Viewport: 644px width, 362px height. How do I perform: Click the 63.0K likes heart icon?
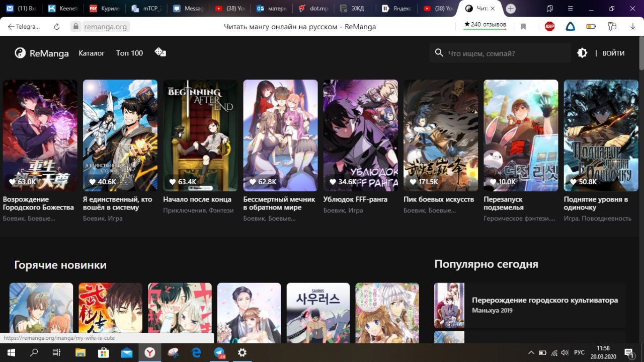click(x=12, y=182)
